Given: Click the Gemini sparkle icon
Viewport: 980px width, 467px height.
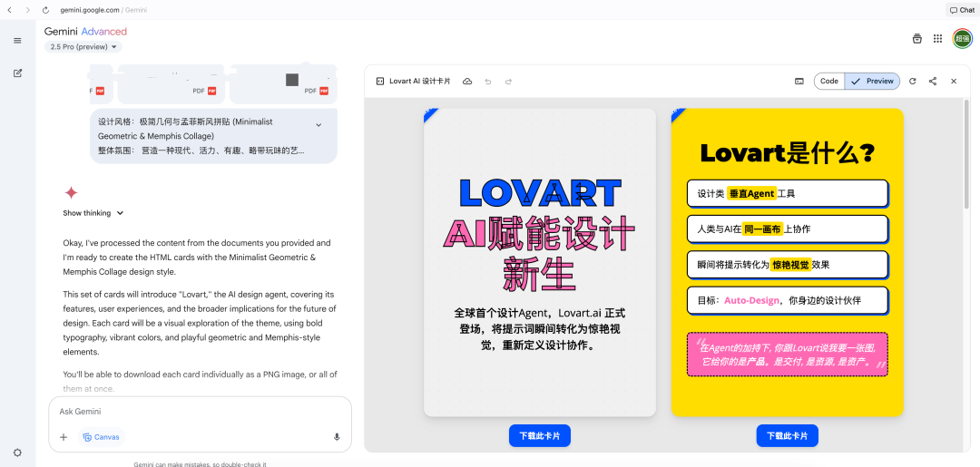Looking at the screenshot, I should point(72,192).
